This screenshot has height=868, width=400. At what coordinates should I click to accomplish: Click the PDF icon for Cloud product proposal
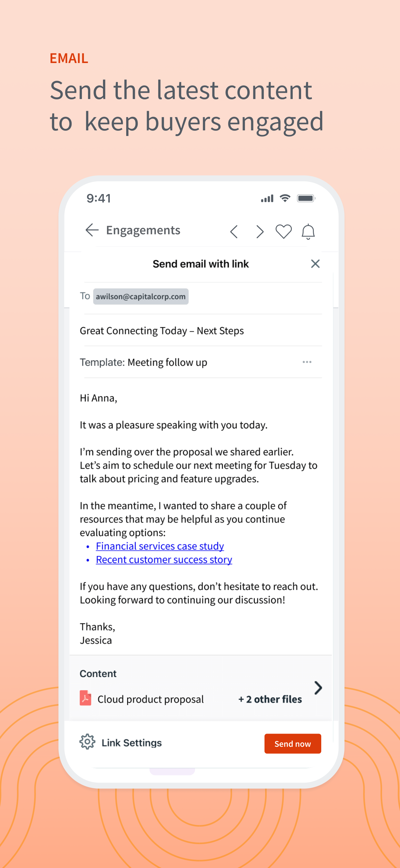pos(86,698)
